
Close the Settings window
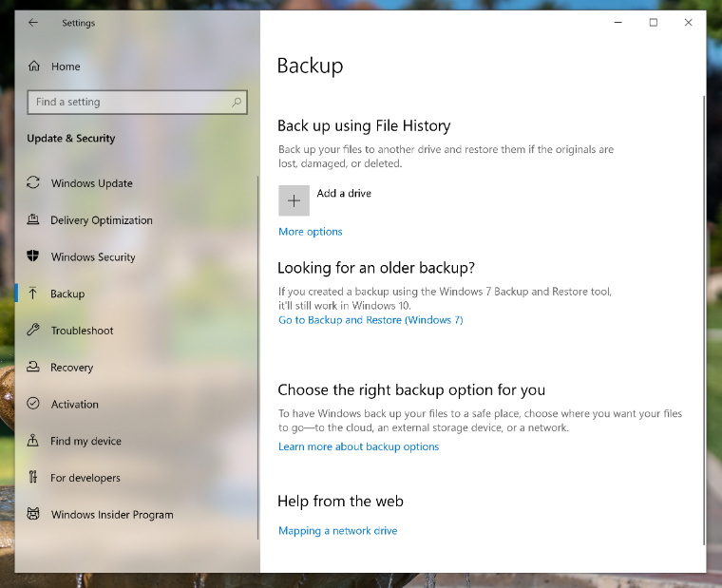(689, 22)
